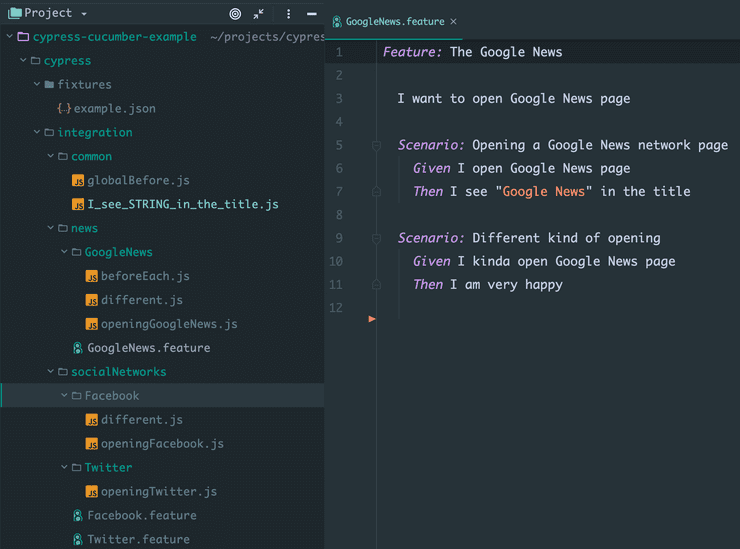The height and width of the screenshot is (549, 740).
Task: Select different.js under the GoogleNews folder
Action: pos(142,300)
